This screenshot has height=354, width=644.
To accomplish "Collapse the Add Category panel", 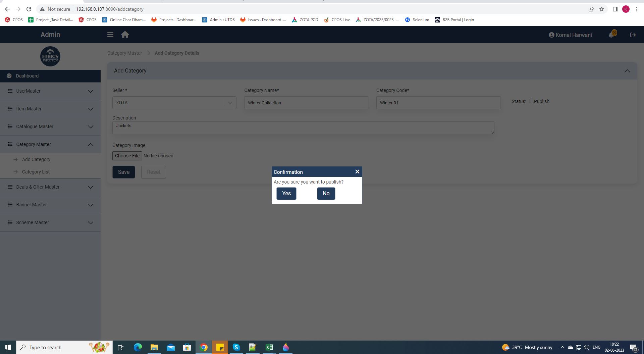I will (x=627, y=71).
